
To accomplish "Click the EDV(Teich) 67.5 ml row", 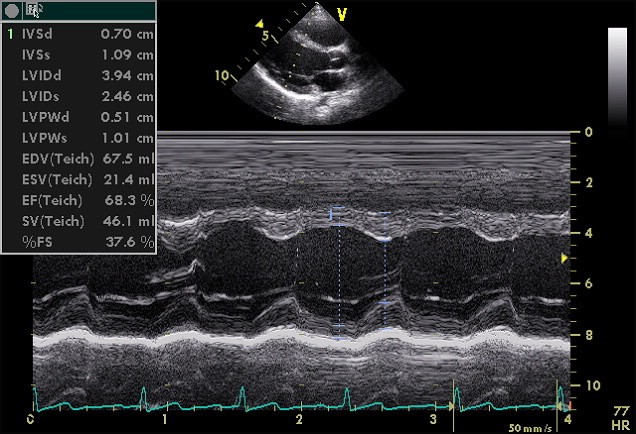I will [80, 158].
